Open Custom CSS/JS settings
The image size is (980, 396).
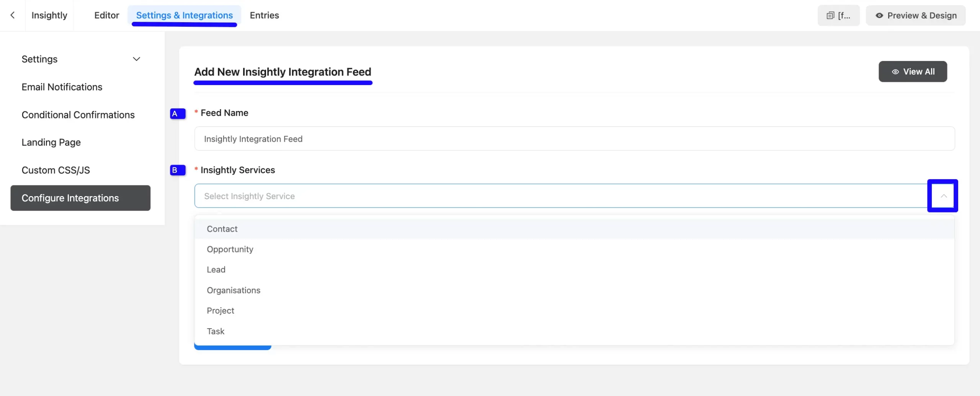[56, 170]
